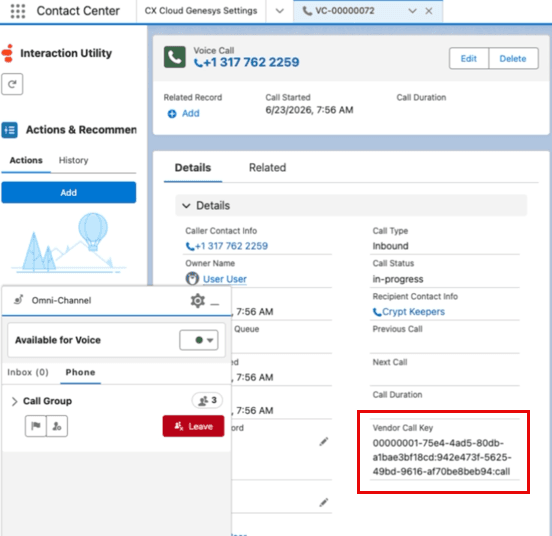Click the add participant icon button
The height and width of the screenshot is (536, 552).
tap(57, 426)
